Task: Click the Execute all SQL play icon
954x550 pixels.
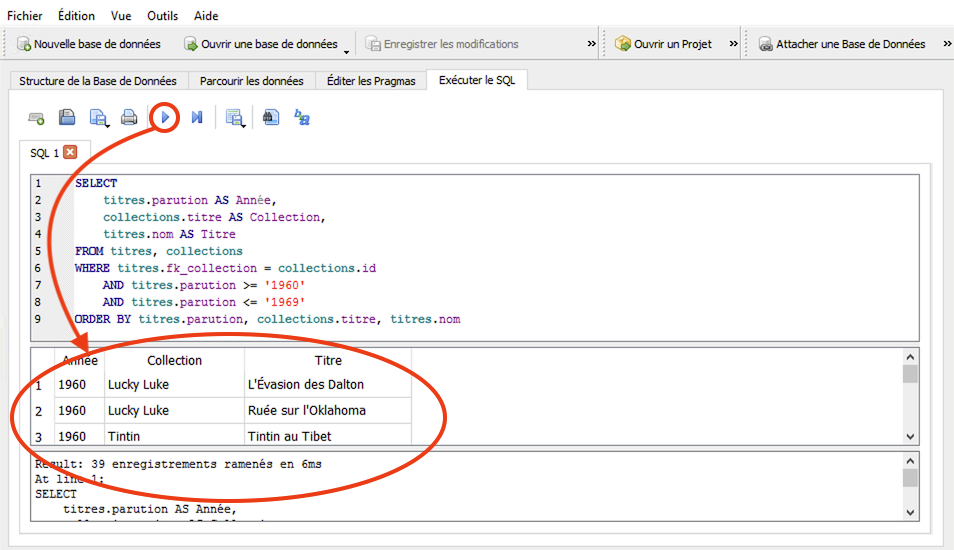Action: click(166, 118)
